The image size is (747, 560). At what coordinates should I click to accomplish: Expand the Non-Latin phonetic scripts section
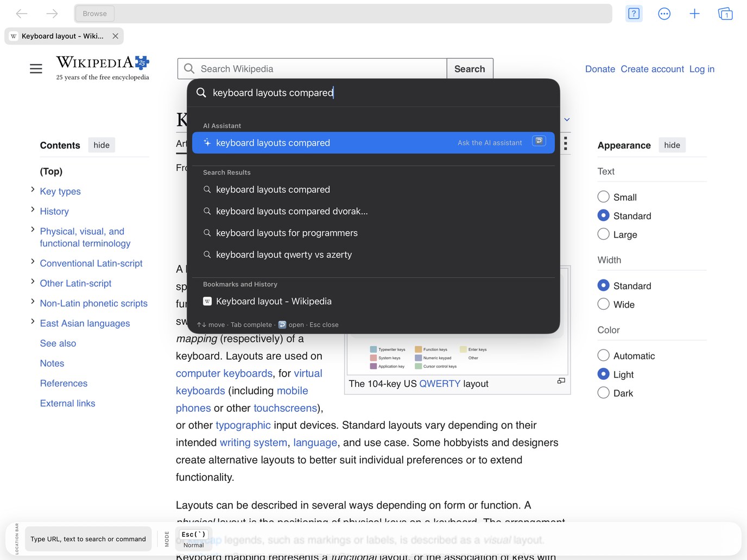pyautogui.click(x=33, y=302)
